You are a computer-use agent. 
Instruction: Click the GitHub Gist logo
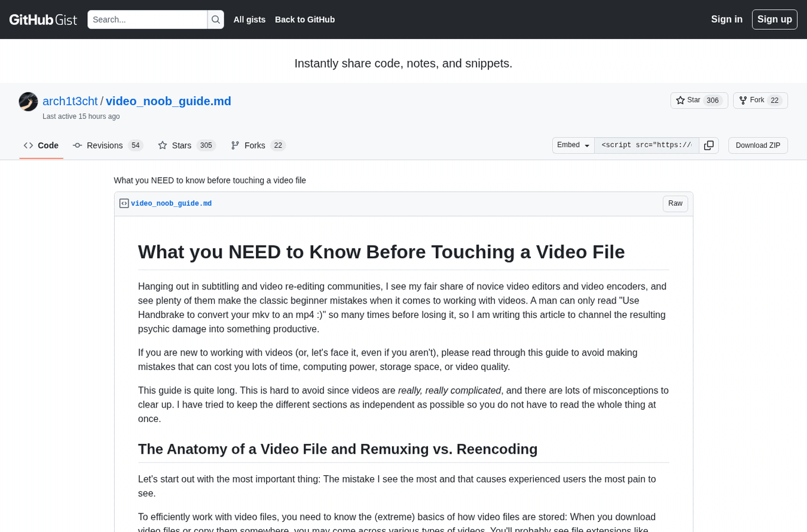pos(43,20)
